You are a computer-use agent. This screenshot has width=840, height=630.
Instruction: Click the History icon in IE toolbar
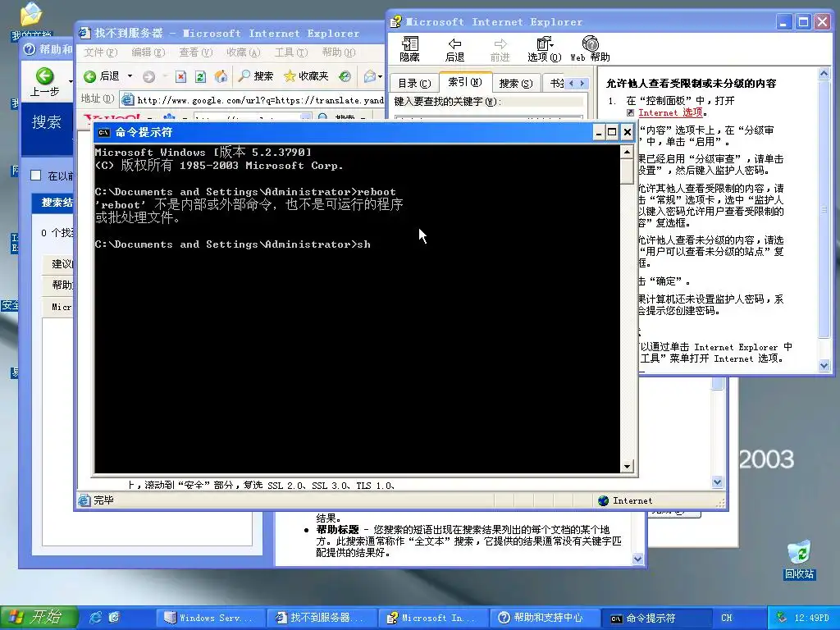click(345, 76)
